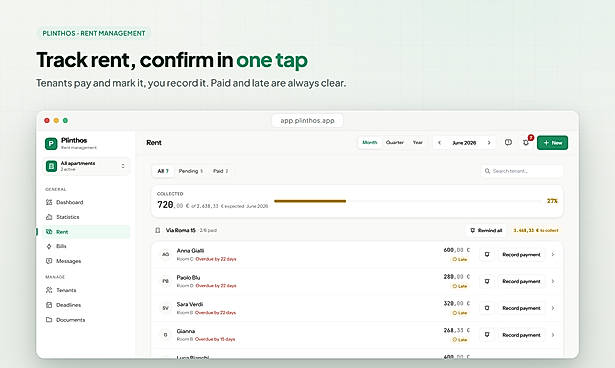The image size is (615, 368).
Task: Click the June 2026 date label
Action: (x=464, y=143)
